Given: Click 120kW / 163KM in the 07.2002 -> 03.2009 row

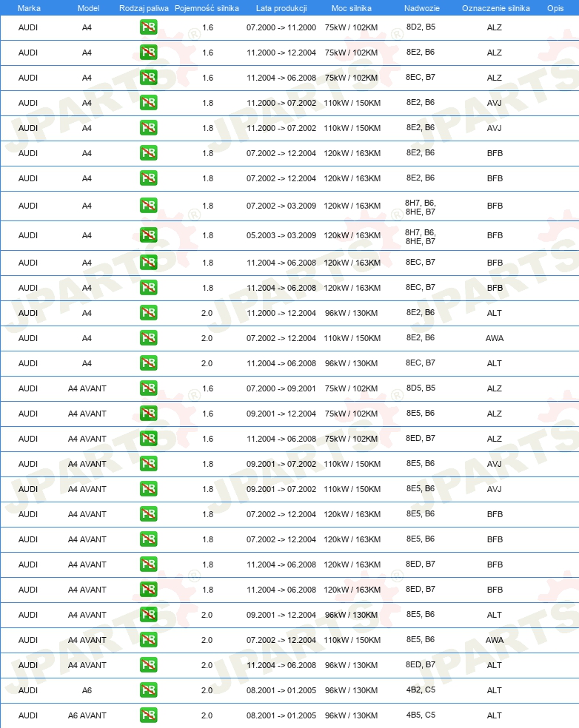Looking at the screenshot, I should 352,206.
